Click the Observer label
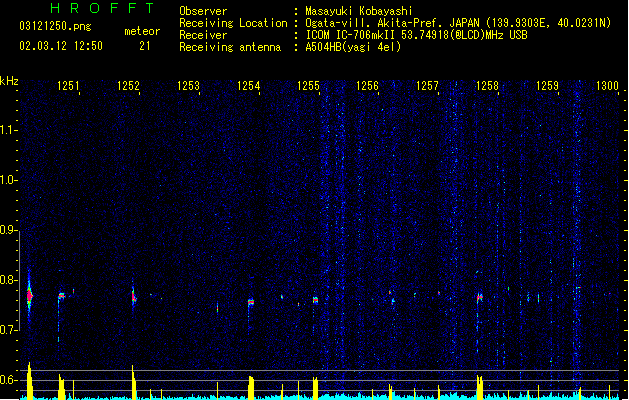This screenshot has height=400, width=629. click(x=203, y=11)
